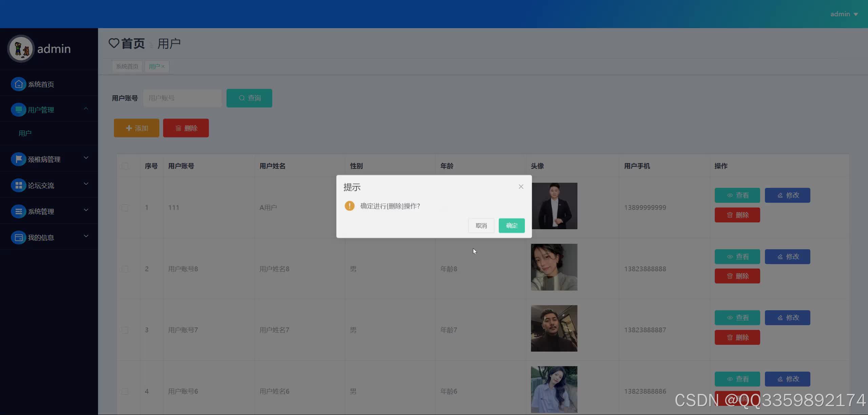Click the grid icon for 论坛交流
Viewport: 868px width, 415px height.
coord(19,185)
